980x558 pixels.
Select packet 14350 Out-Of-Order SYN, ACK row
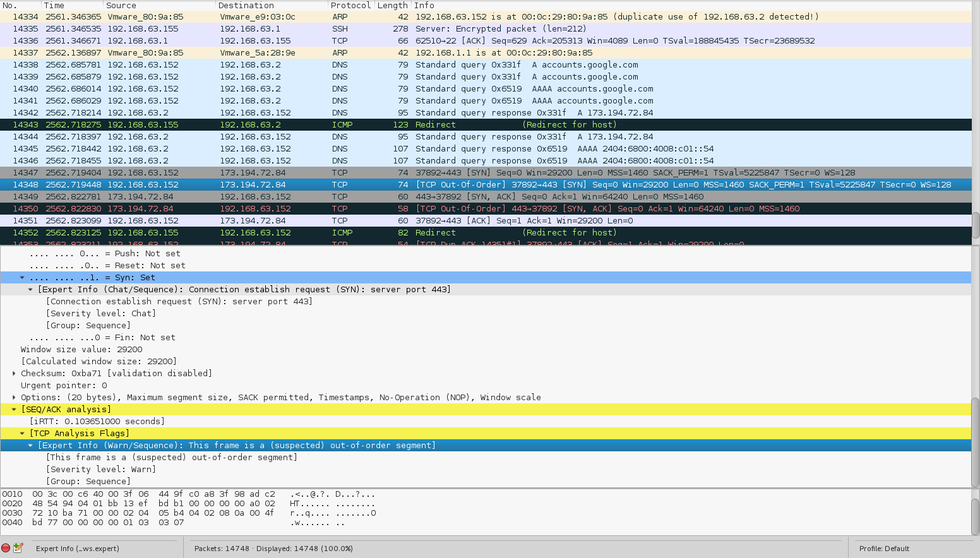pos(486,209)
